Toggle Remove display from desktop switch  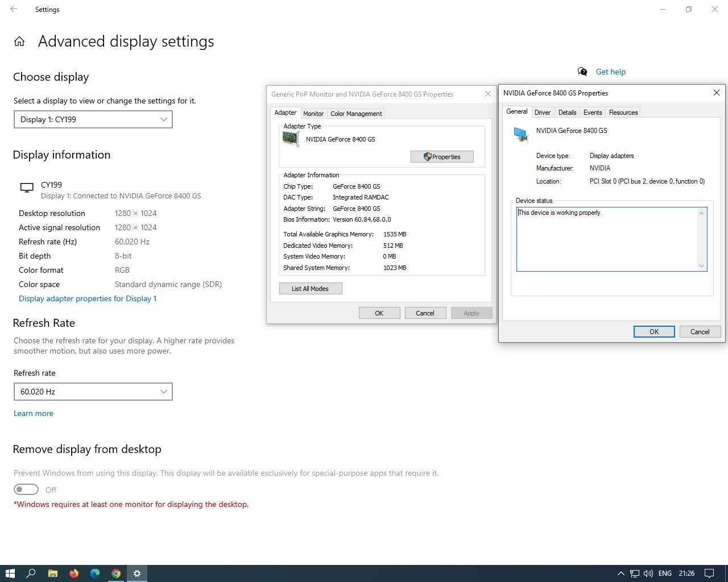click(26, 489)
